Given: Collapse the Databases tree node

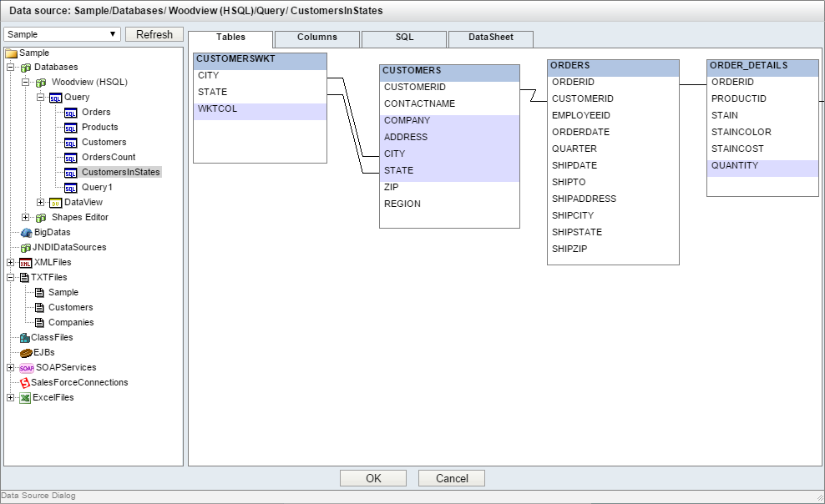Looking at the screenshot, I should click(11, 68).
